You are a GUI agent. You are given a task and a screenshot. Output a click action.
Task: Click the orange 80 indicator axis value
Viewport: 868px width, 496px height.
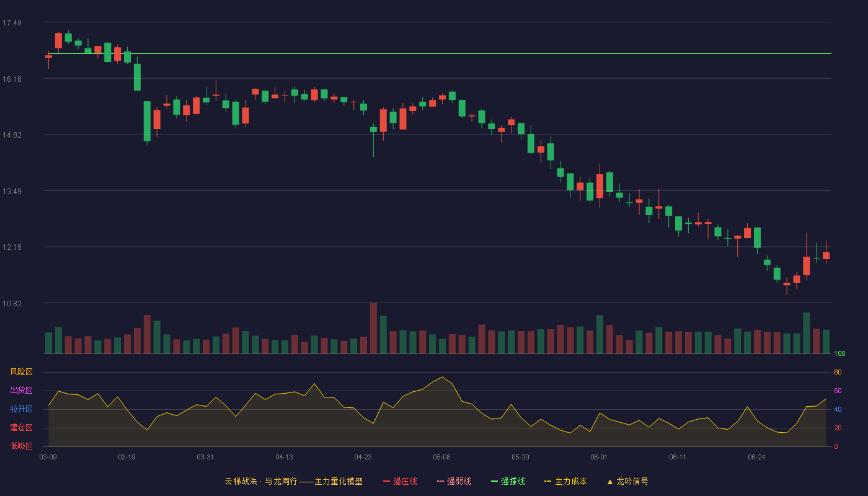(838, 372)
